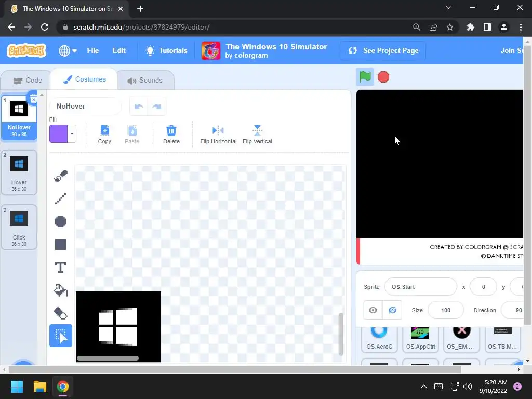The height and width of the screenshot is (399, 532).
Task: Switch to the Costumes tab
Action: [85, 79]
